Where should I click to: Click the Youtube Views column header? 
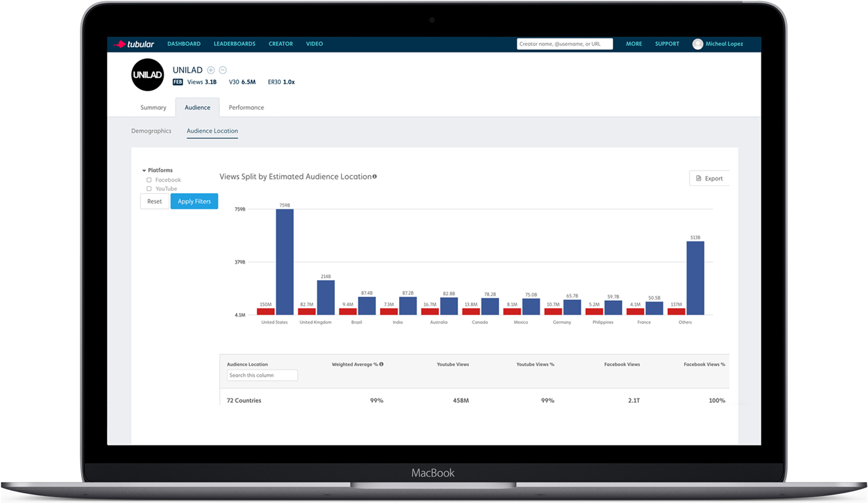(x=453, y=364)
